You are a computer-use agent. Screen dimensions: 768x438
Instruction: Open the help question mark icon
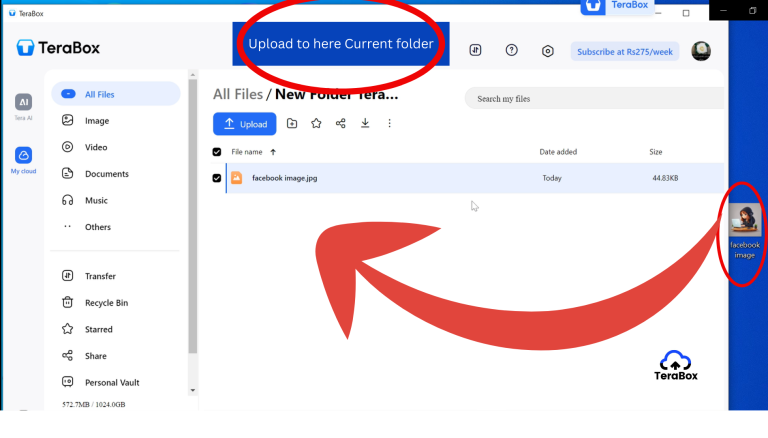click(511, 50)
